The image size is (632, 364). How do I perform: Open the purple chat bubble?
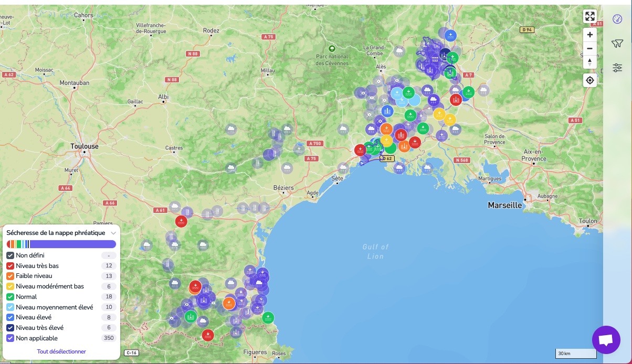[606, 339]
